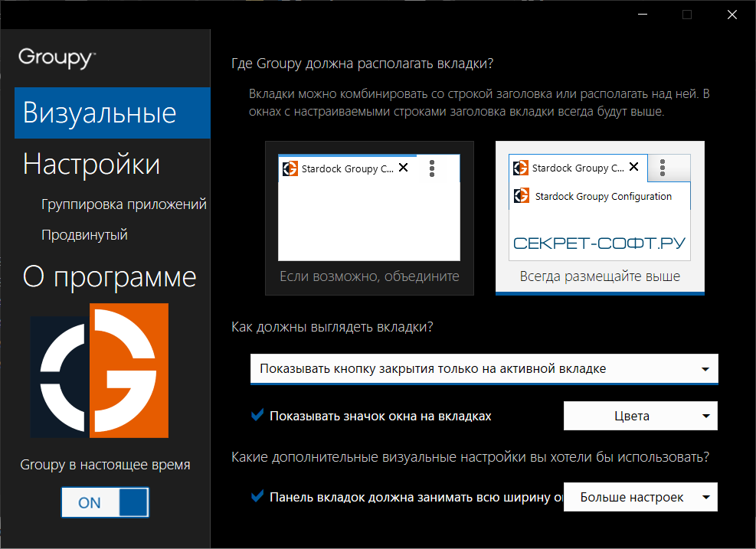
Task: Click X close icon on right preview tab
Action: [633, 168]
